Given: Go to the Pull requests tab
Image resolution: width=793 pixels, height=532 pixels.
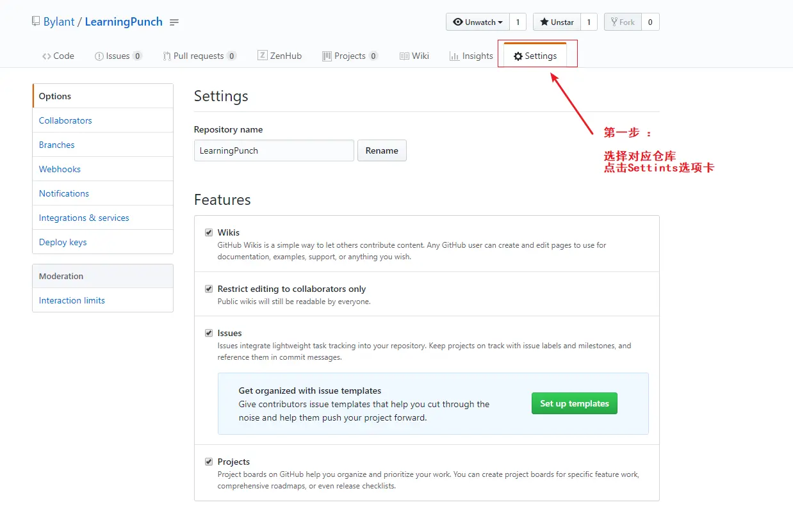Looking at the screenshot, I should pos(199,56).
